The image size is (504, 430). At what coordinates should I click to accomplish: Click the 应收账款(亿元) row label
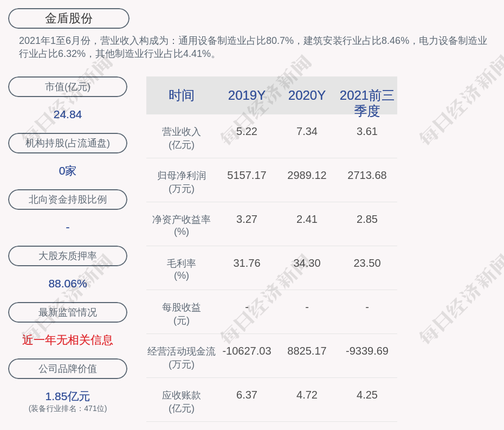point(182,402)
